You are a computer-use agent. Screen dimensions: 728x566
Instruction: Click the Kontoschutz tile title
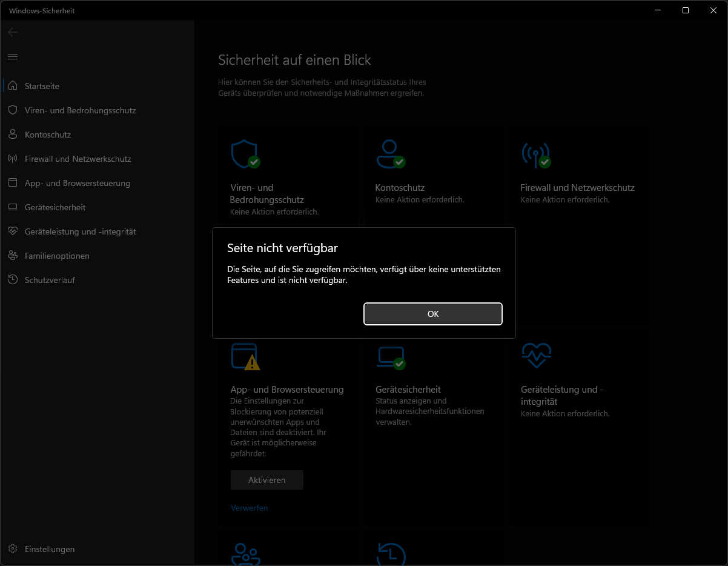click(400, 188)
